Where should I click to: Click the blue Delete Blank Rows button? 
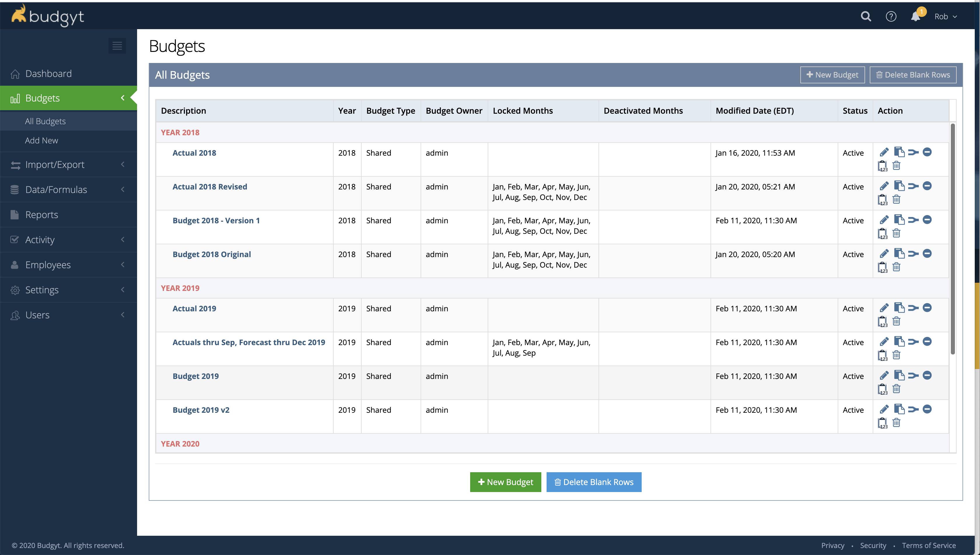[594, 482]
